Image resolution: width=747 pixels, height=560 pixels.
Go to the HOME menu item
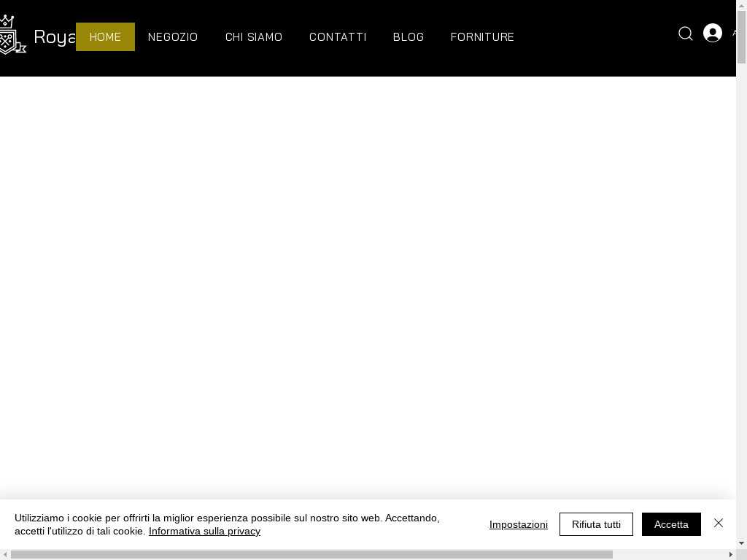(x=105, y=36)
